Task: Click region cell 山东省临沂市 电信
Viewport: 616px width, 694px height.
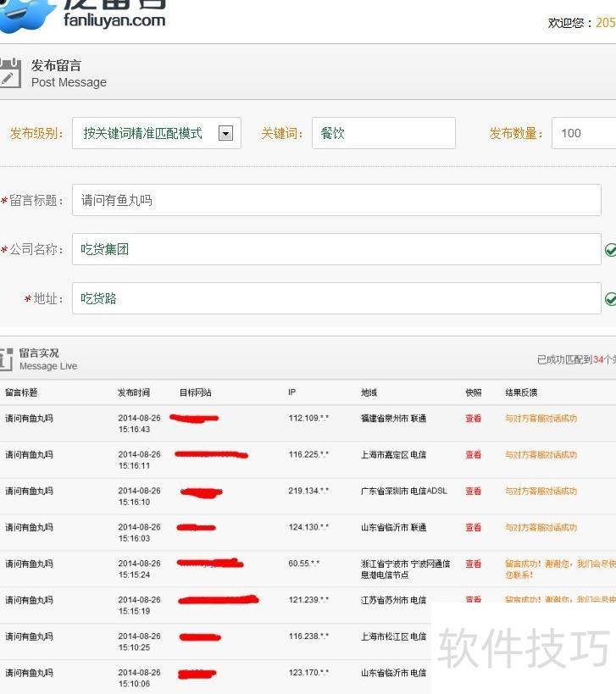Action: pyautogui.click(x=393, y=672)
